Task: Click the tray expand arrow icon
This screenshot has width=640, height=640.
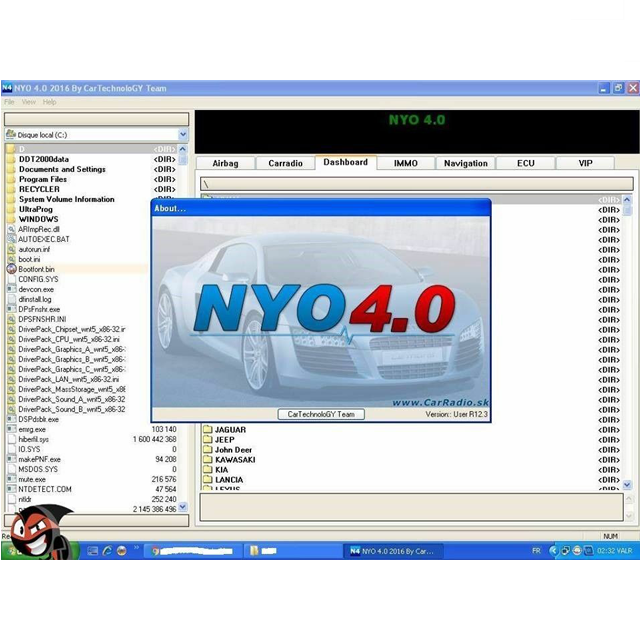Action: [x=553, y=551]
